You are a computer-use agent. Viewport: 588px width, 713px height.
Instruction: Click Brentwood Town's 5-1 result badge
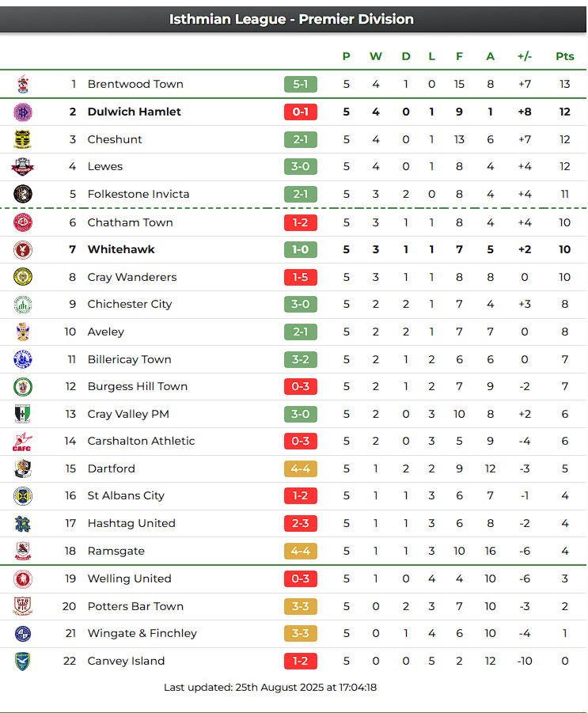click(x=301, y=84)
